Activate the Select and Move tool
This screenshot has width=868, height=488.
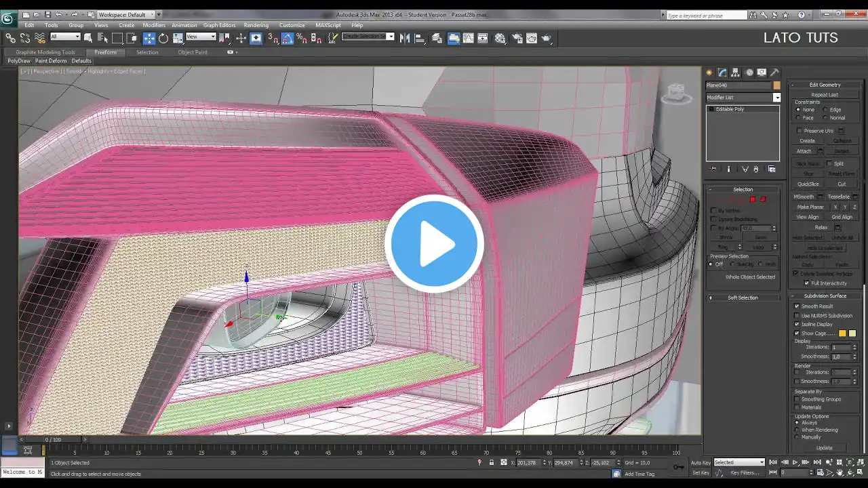[x=149, y=39]
